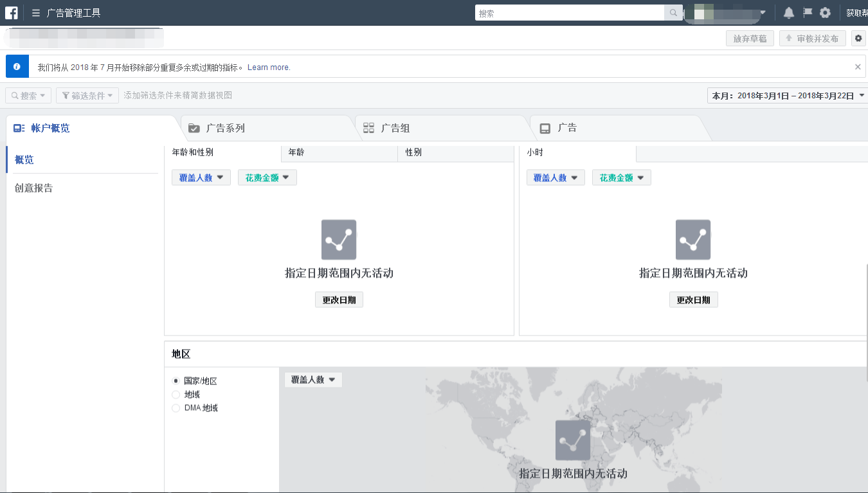Click the blue info icon on the notice banner

[x=17, y=66]
